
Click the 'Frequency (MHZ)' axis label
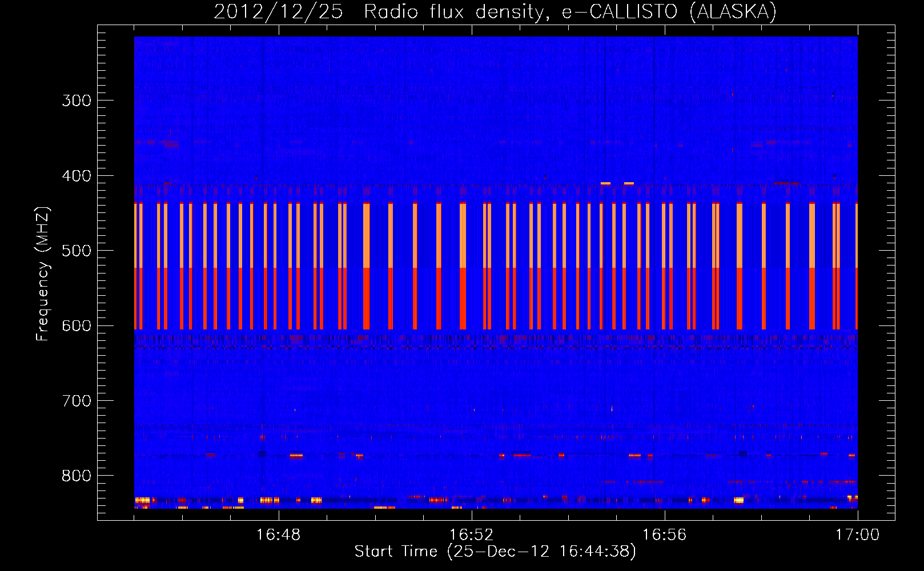click(43, 274)
